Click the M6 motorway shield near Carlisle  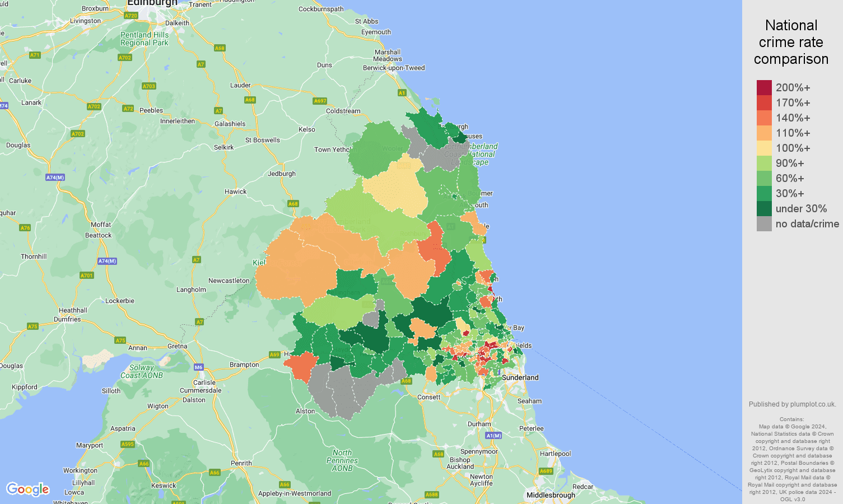point(199,367)
